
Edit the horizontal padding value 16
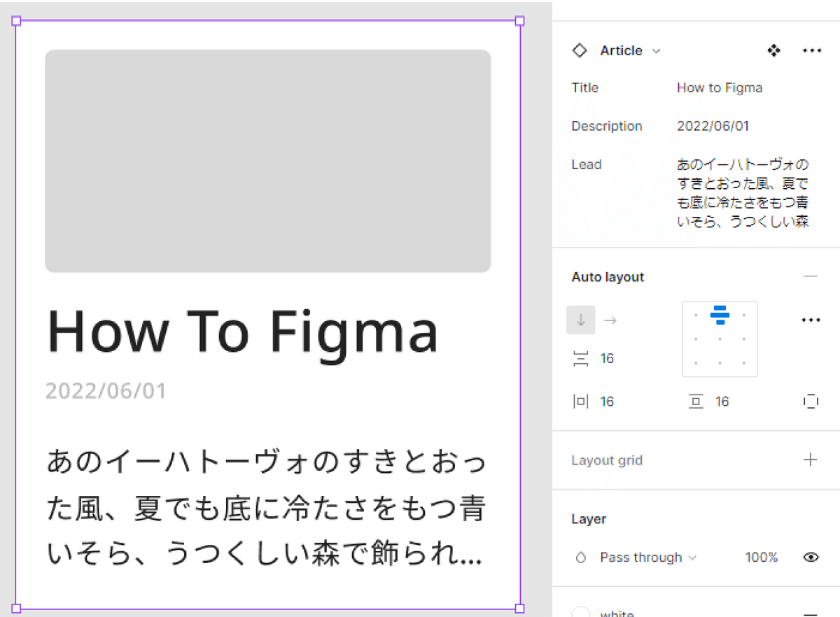607,402
